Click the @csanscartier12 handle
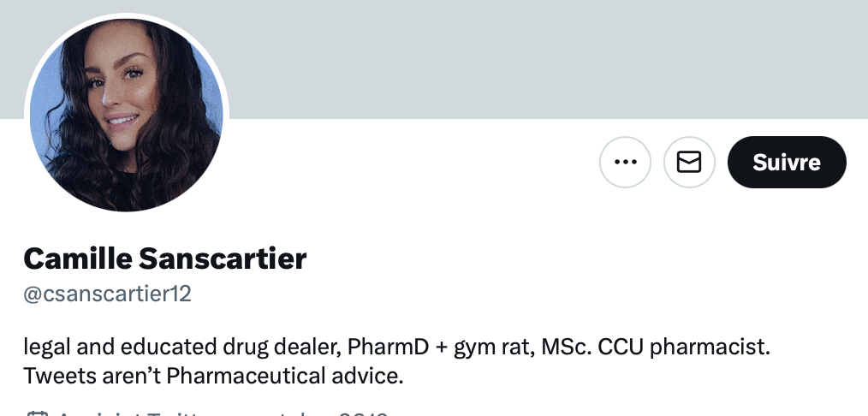Viewport: 868px width, 416px height. coord(107,294)
